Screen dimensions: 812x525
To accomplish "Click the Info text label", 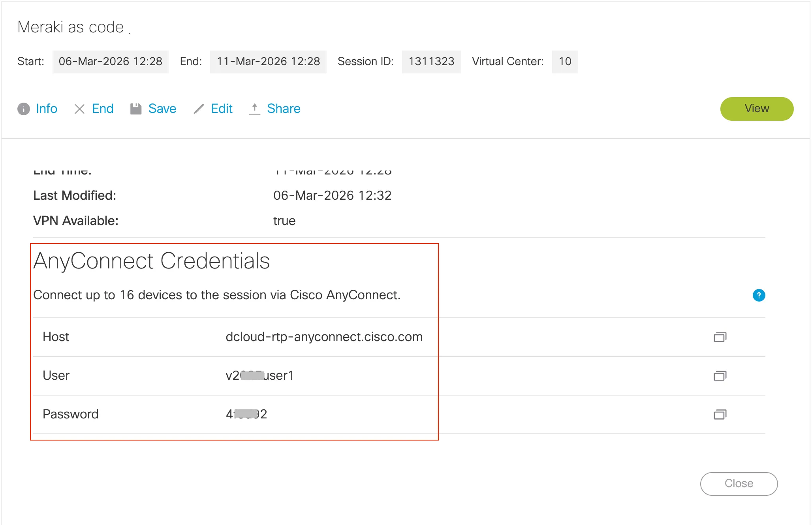I will pos(46,109).
